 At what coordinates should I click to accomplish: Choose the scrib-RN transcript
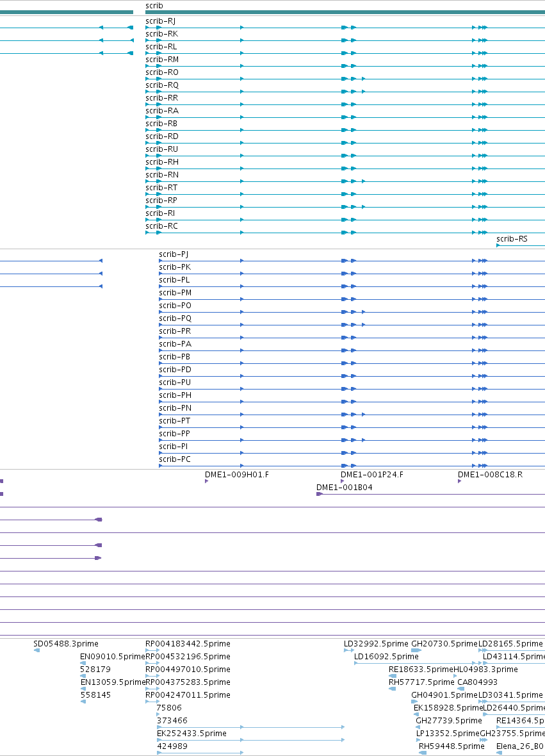162,175
